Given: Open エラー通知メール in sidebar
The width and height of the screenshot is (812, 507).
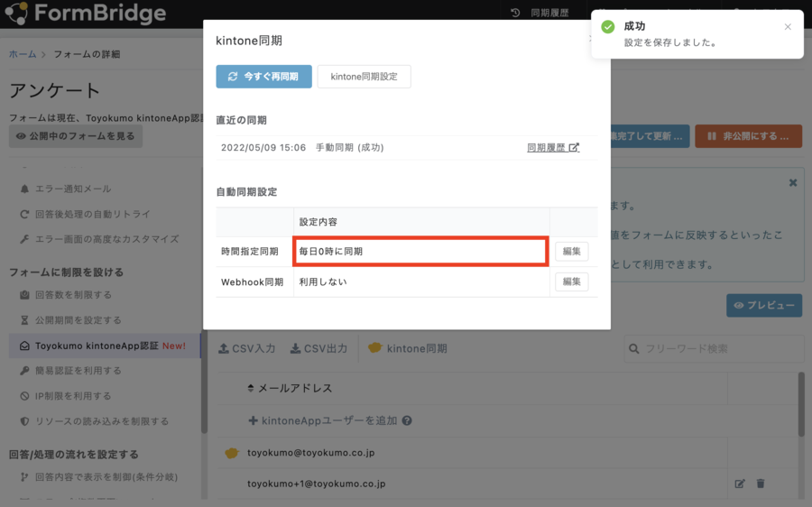Looking at the screenshot, I should [x=73, y=189].
